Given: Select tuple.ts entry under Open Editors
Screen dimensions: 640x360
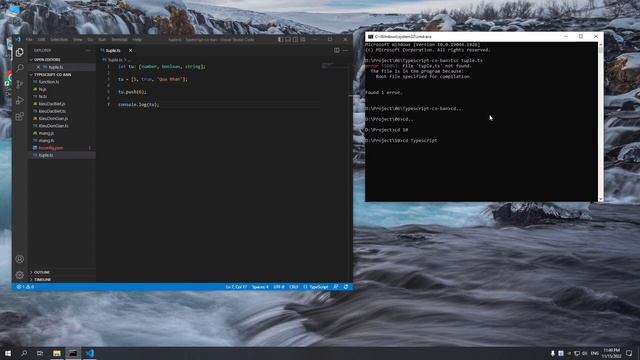Looking at the screenshot, I should (62, 67).
